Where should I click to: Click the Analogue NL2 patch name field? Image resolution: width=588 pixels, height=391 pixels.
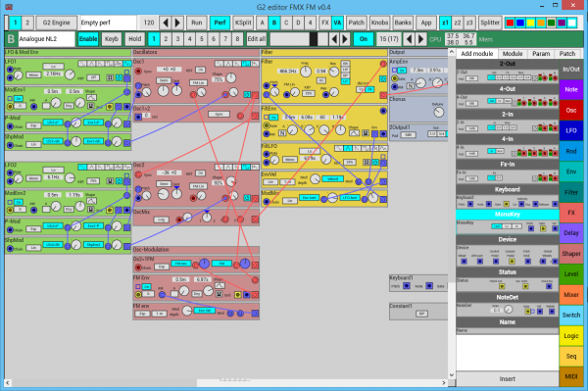click(46, 39)
